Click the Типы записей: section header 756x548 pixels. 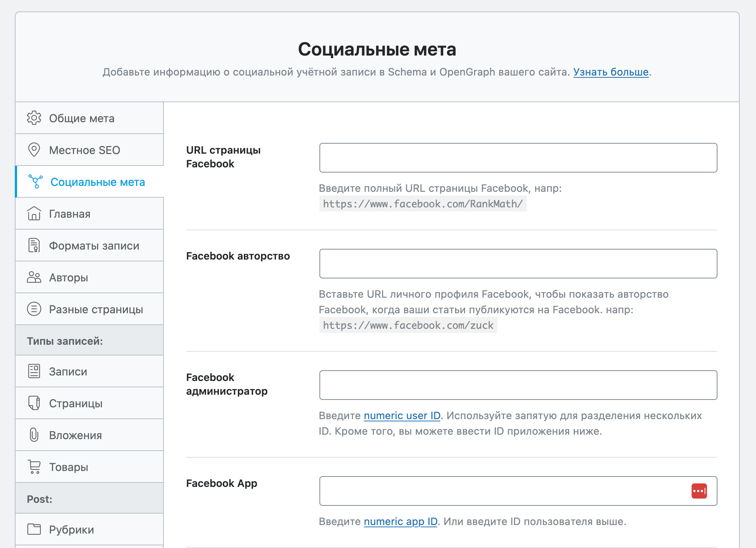89,340
